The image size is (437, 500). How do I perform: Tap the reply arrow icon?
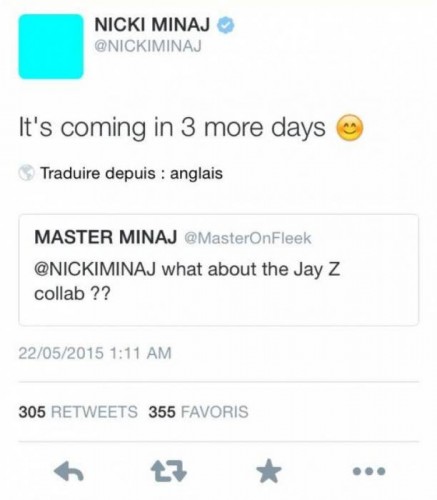point(69,471)
